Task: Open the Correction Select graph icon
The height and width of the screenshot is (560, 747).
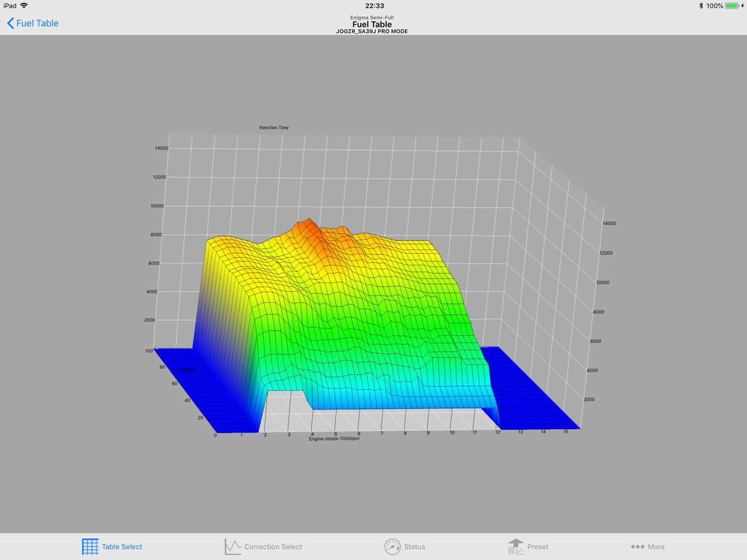Action: click(233, 547)
